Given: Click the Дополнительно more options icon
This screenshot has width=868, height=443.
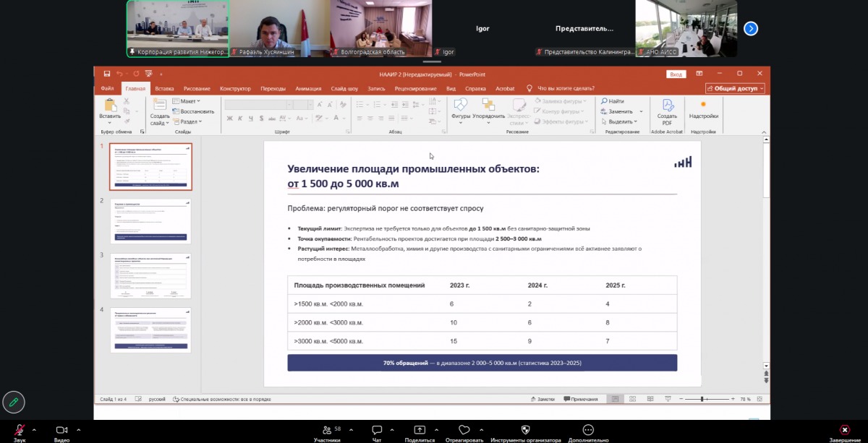Looking at the screenshot, I should [588, 429].
